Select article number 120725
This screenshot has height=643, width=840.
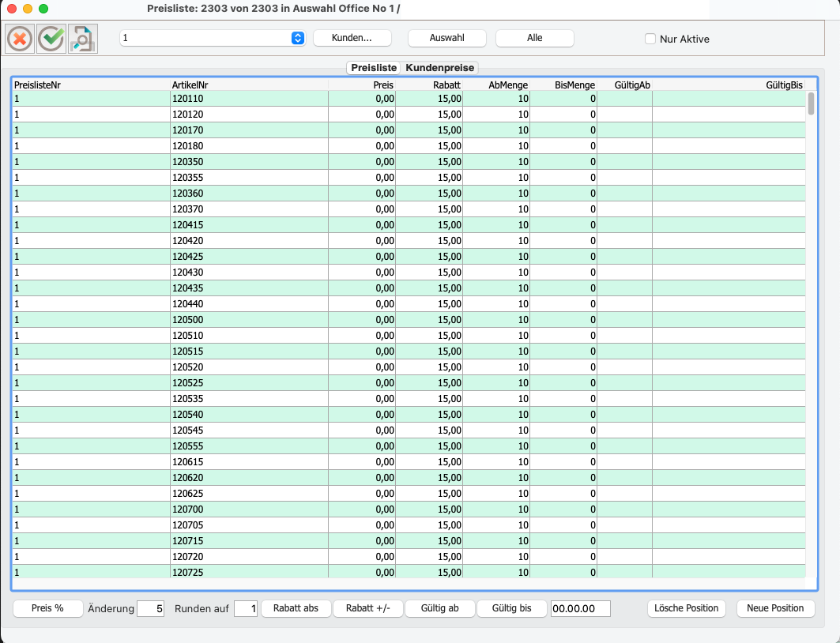click(187, 573)
